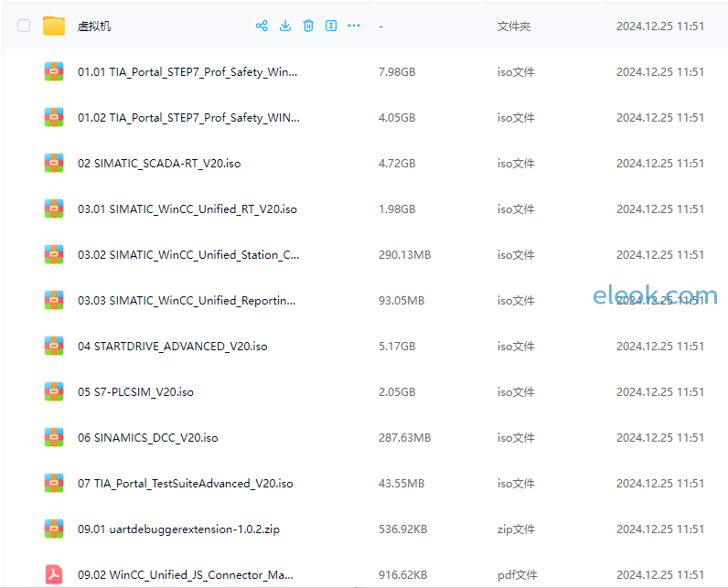Click the download icon for the 虚拟机 folder
The height and width of the screenshot is (588, 728).
coord(285,26)
